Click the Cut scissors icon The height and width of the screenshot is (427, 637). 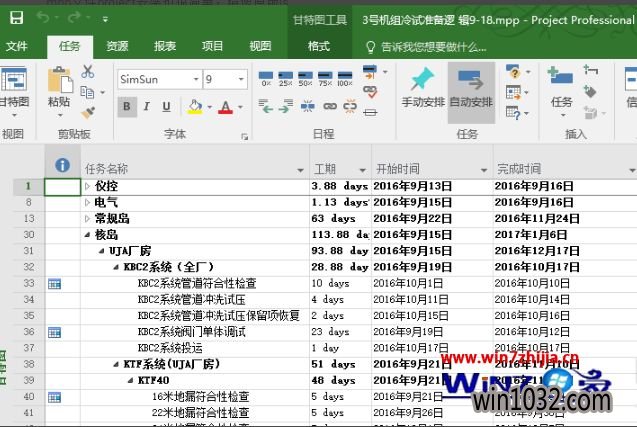point(88,71)
